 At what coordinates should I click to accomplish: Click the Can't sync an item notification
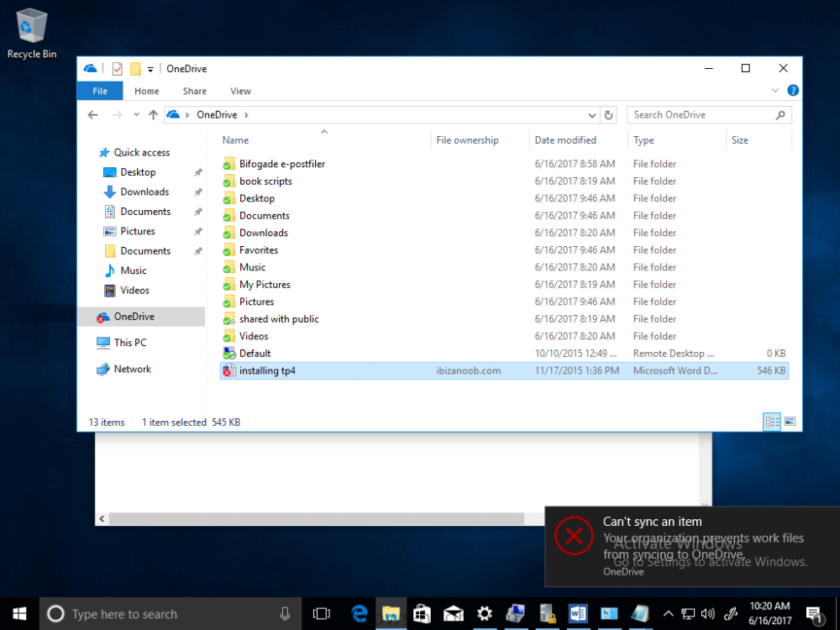click(x=692, y=547)
